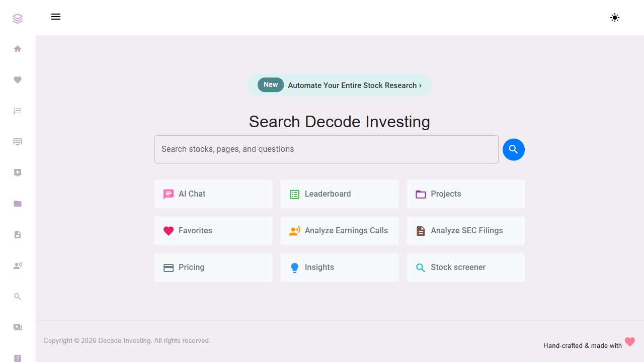Click the Decode Investing logo

click(18, 18)
